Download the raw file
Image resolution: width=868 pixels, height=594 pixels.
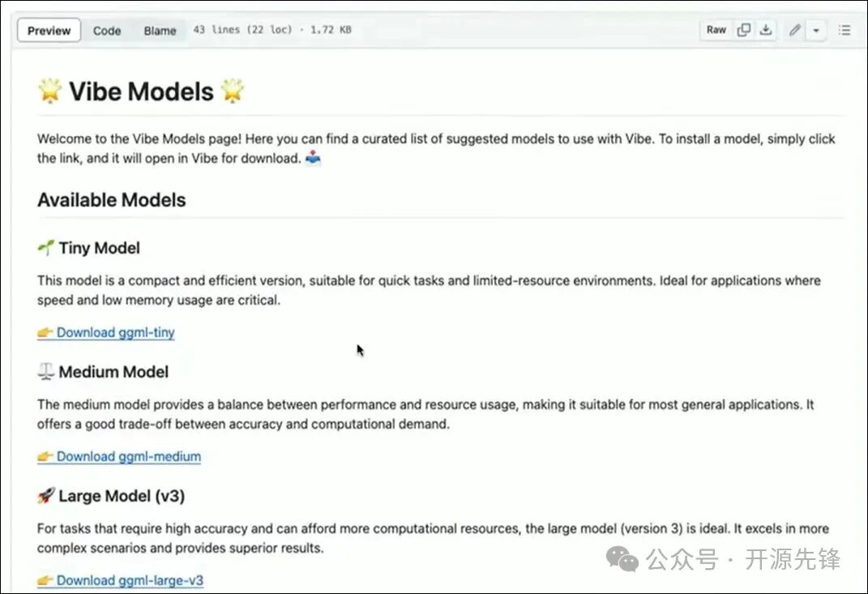[x=766, y=30]
